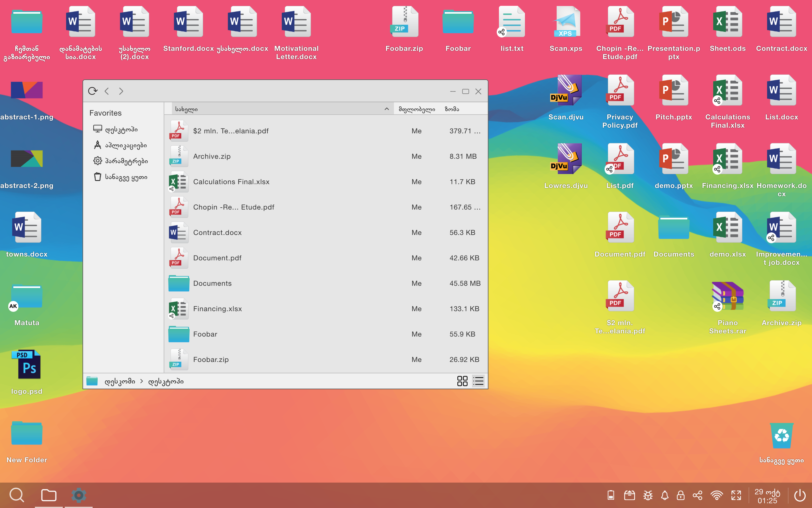
Task: Sort by the size column header
Action: click(x=452, y=109)
